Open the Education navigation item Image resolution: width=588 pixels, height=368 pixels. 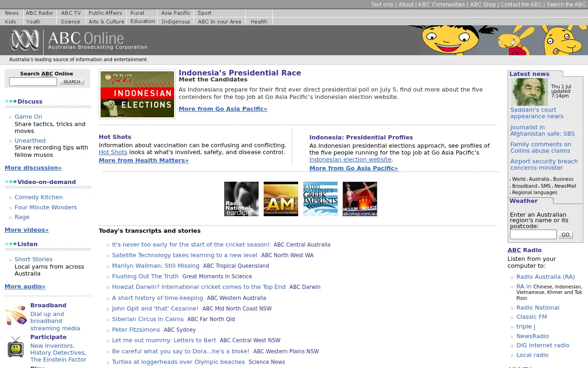click(143, 22)
